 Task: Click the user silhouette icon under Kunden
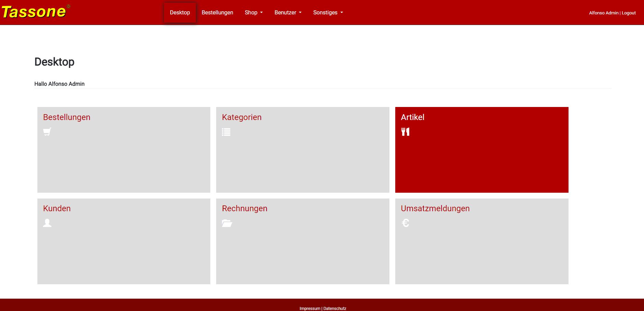(47, 223)
